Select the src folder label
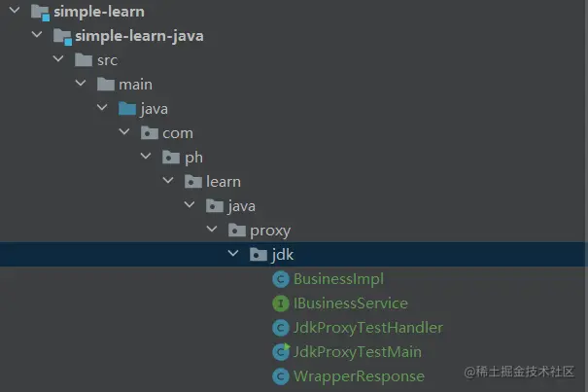The image size is (588, 392). pos(107,60)
